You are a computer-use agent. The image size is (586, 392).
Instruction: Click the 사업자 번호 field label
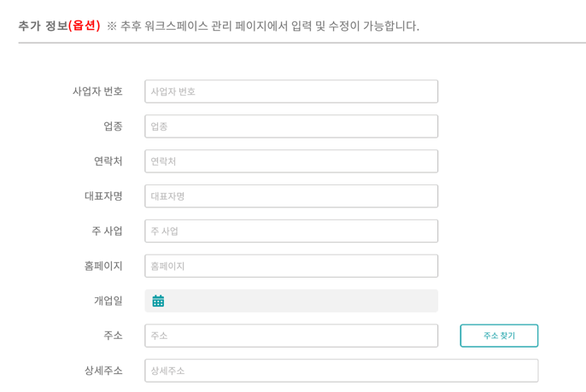point(97,91)
